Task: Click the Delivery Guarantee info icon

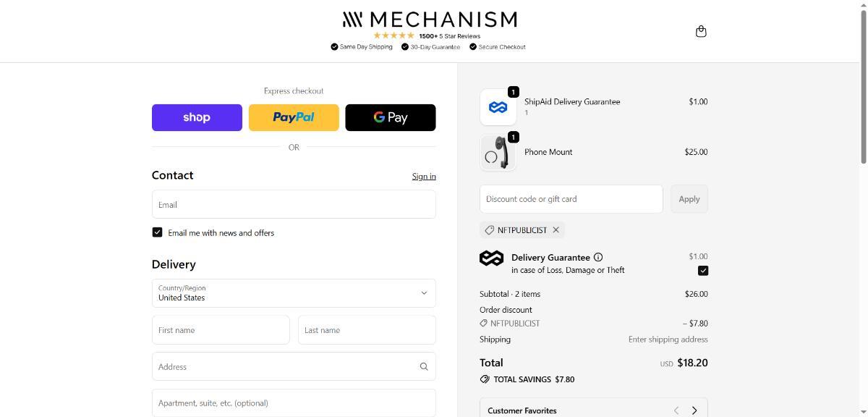Action: [x=598, y=257]
